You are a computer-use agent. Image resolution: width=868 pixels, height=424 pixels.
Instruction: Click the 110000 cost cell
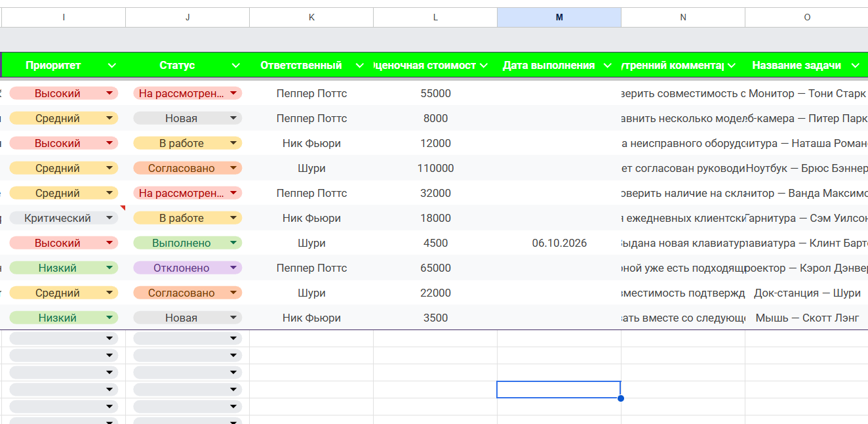[x=435, y=169]
